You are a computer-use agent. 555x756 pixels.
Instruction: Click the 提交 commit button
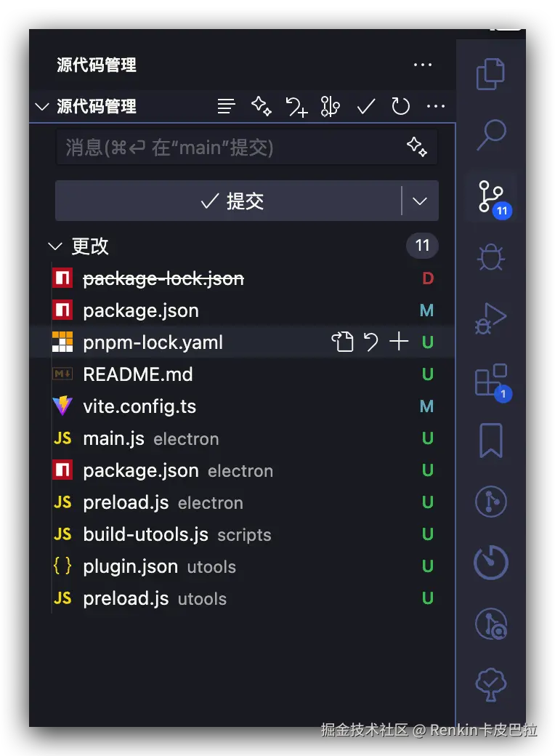229,201
